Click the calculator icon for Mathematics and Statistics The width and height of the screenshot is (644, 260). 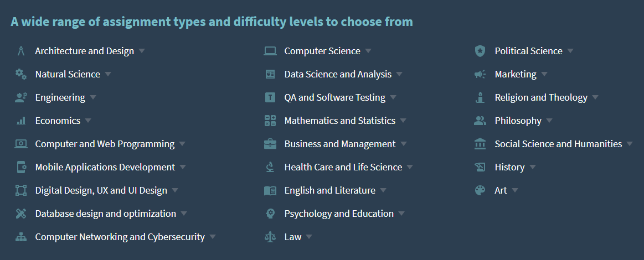click(270, 121)
